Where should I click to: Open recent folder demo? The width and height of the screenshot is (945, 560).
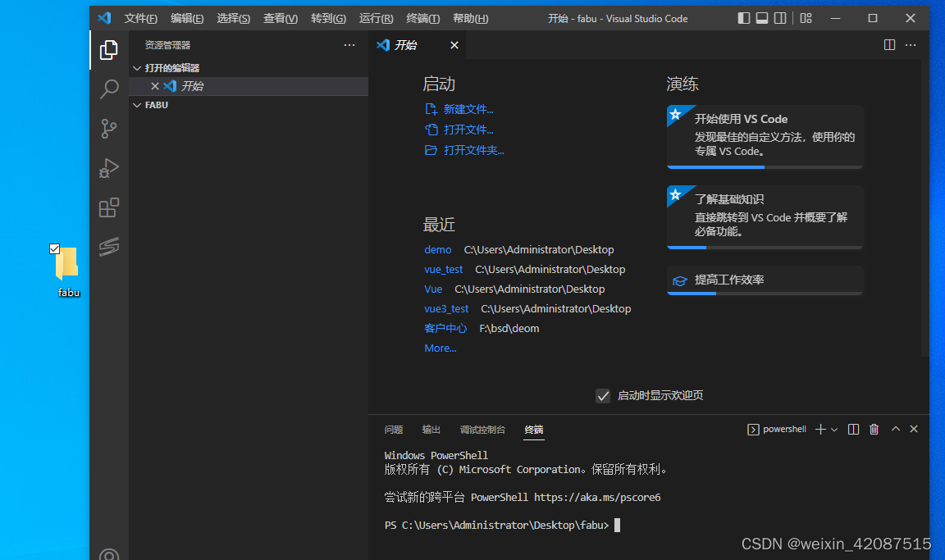click(x=437, y=249)
